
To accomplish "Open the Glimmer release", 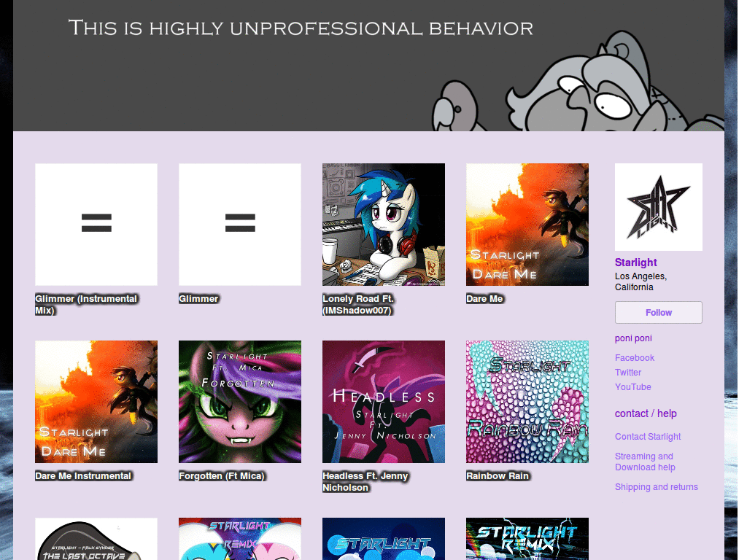I will (239, 224).
